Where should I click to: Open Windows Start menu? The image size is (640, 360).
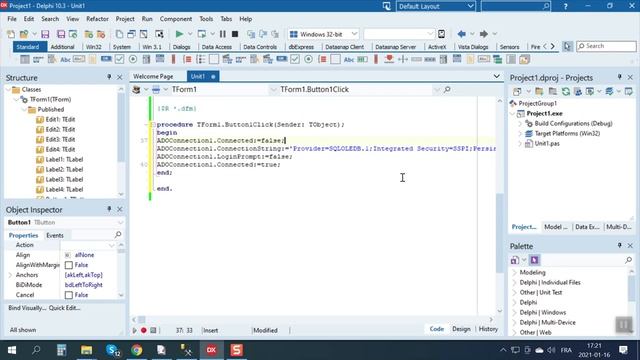pyautogui.click(x=12, y=350)
